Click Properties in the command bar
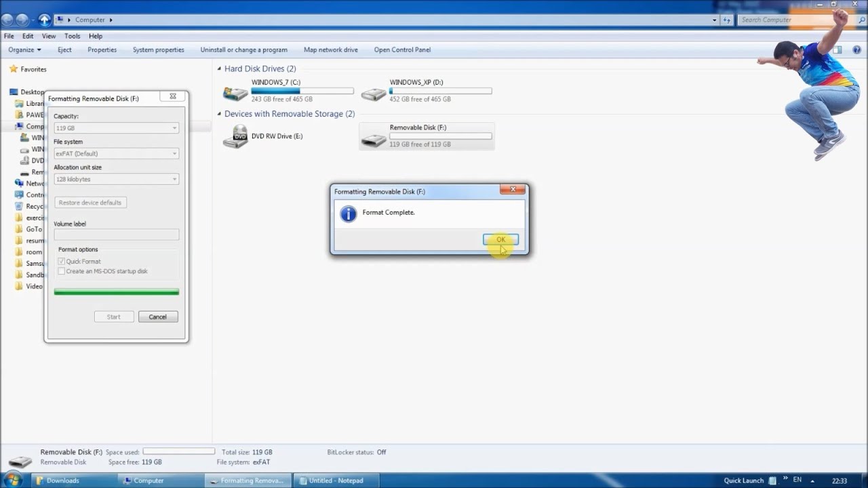Screen dimensions: 868x488 102,49
